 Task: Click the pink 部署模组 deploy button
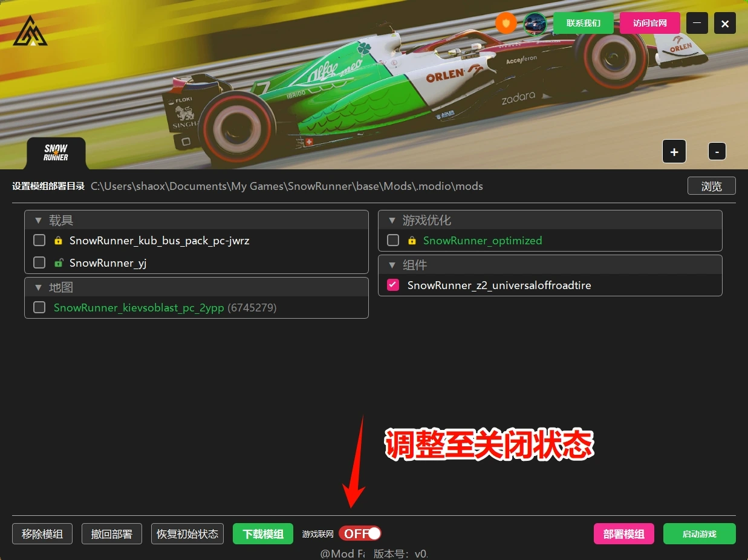(623, 533)
